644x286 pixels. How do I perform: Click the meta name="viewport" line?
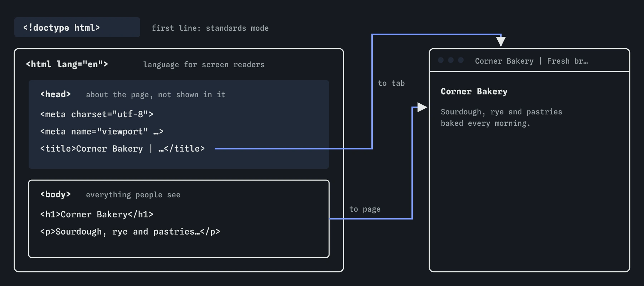pos(102,132)
